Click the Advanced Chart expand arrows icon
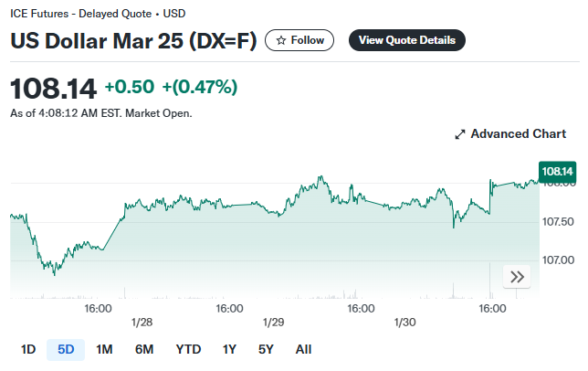Screen dimensions: 588x371 [x=460, y=134]
